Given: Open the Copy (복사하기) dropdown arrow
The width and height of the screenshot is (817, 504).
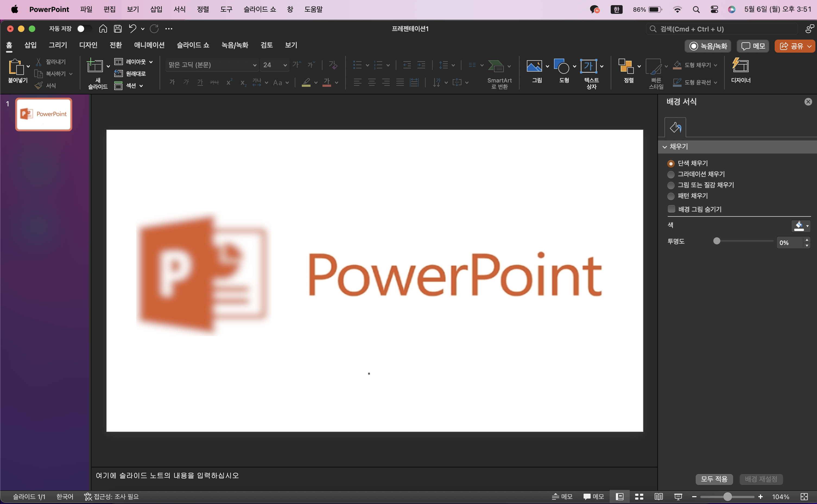Looking at the screenshot, I should tap(71, 74).
